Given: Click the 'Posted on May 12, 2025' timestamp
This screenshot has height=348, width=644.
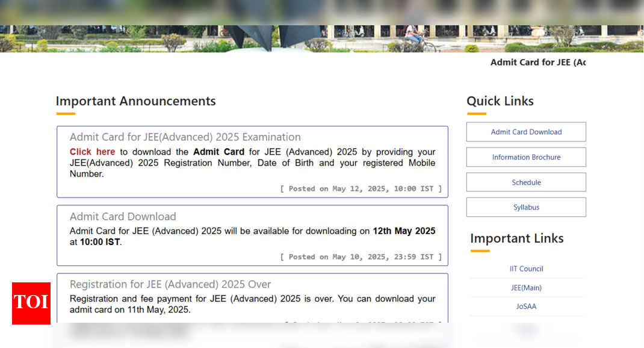Looking at the screenshot, I should coord(361,188).
